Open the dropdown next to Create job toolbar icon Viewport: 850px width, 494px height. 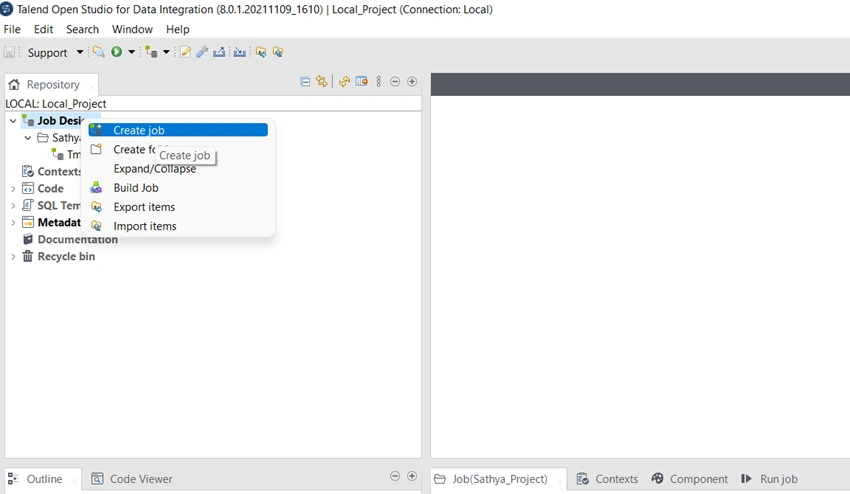pos(166,52)
